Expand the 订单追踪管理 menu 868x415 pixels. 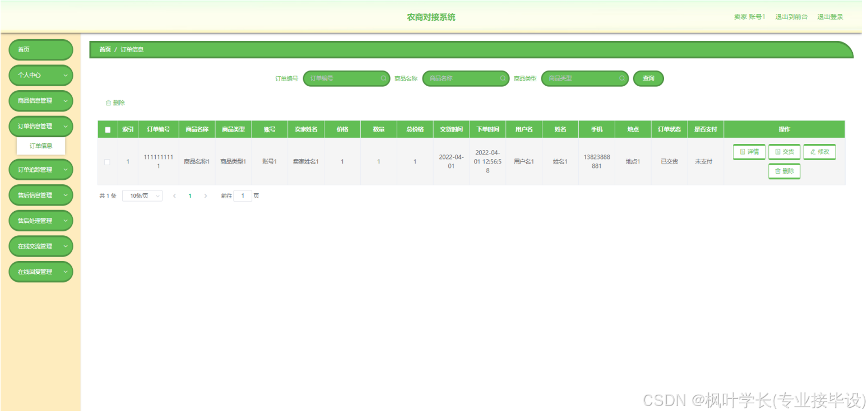(41, 170)
